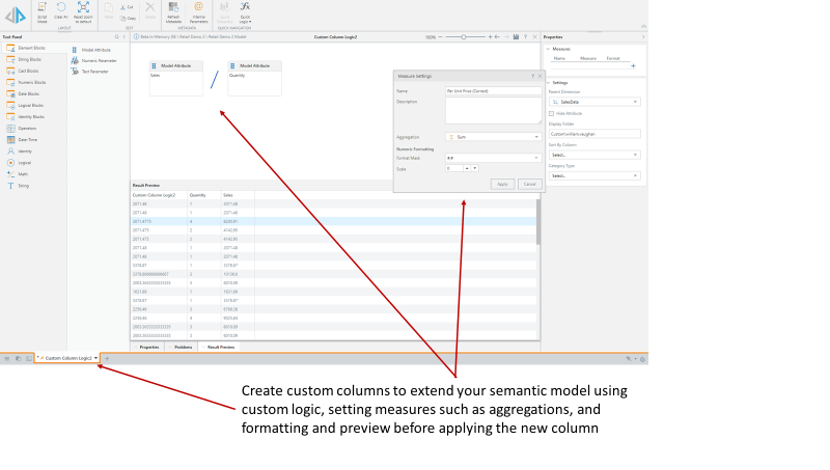Viewport: 830px width, 470px height.
Task: Select the Date Blocks category
Action: coord(33,94)
